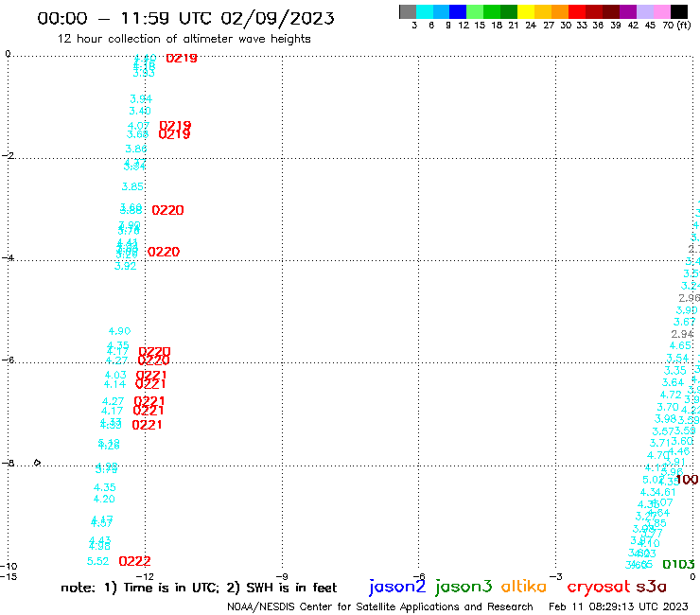The height and width of the screenshot is (615, 700).
Task: Click the wave height value '4.65'
Action: coord(680,345)
